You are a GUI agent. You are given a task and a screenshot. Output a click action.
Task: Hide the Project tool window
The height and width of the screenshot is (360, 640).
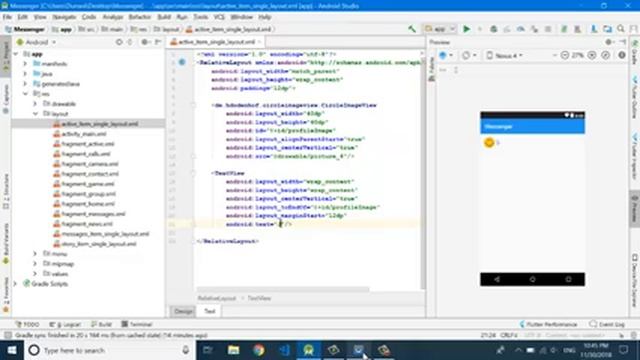click(x=158, y=42)
